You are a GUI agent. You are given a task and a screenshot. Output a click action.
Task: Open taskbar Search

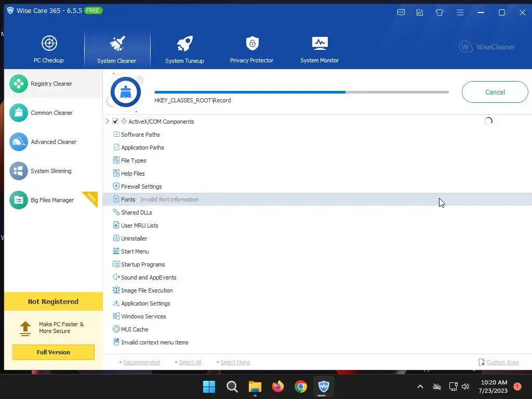click(x=232, y=387)
